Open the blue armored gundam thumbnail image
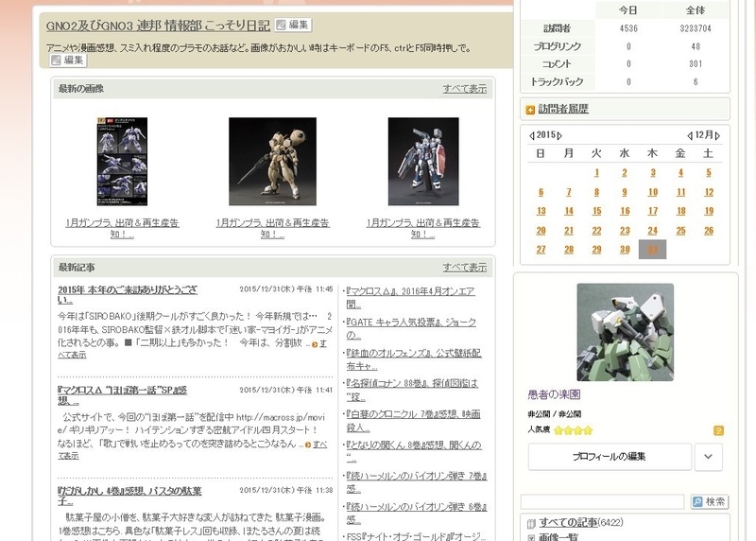 [x=423, y=162]
